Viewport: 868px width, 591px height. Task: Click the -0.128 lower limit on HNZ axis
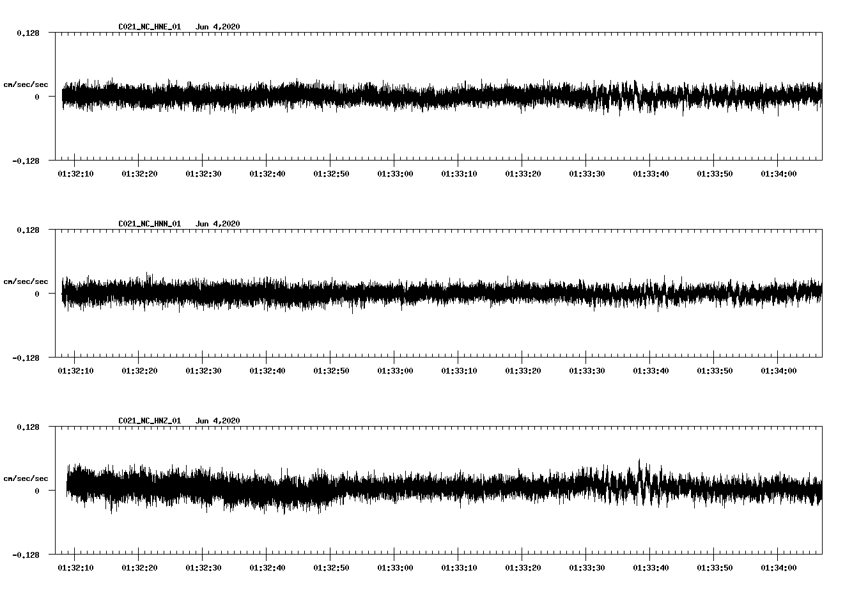coord(26,555)
